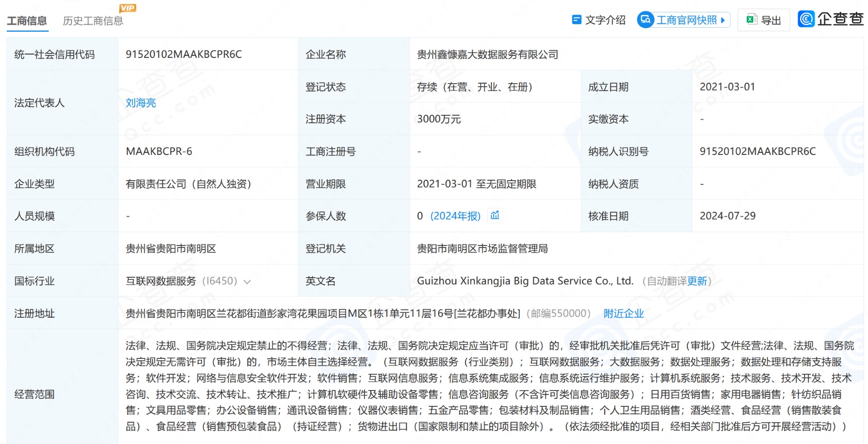Screen dimensions: 868x444
Task: Select registered capital 3000万元
Action: click(x=439, y=119)
